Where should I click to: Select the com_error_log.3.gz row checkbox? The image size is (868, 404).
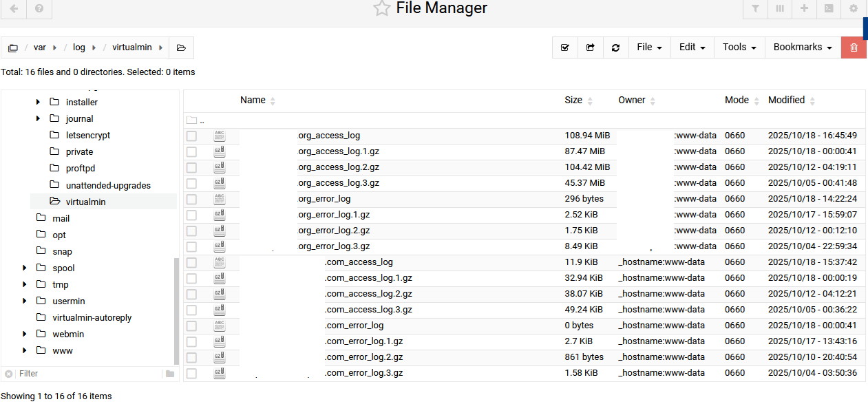coord(191,373)
